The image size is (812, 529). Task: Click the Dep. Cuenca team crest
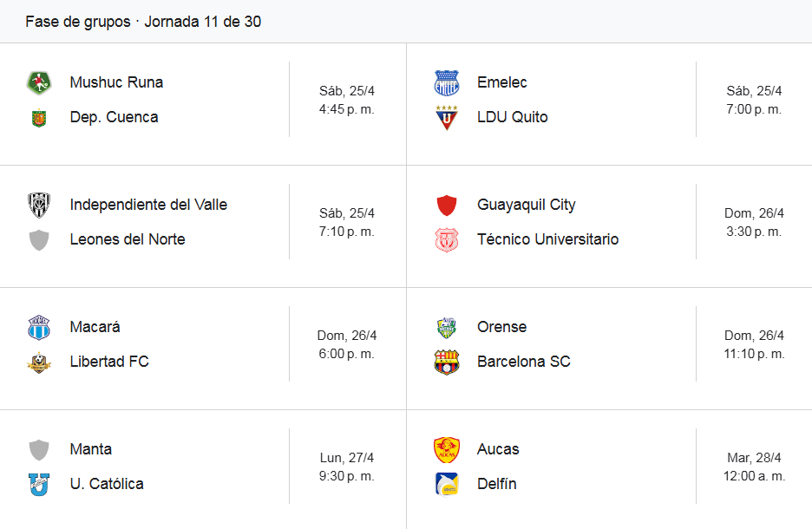click(x=39, y=117)
